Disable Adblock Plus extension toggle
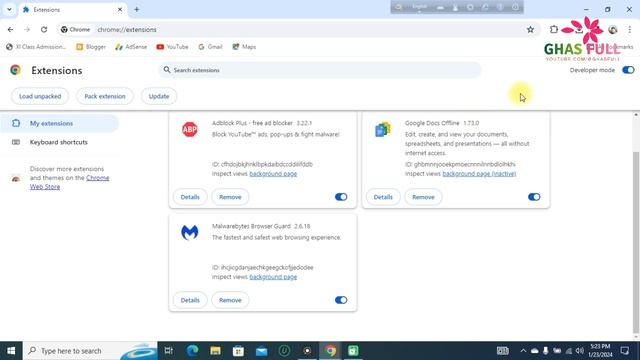640x360 pixels. [x=341, y=197]
